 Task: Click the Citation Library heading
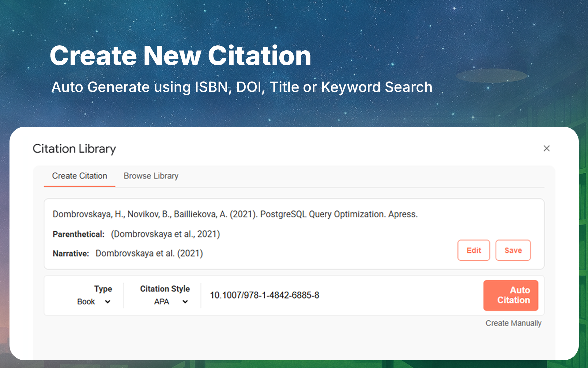click(x=74, y=149)
